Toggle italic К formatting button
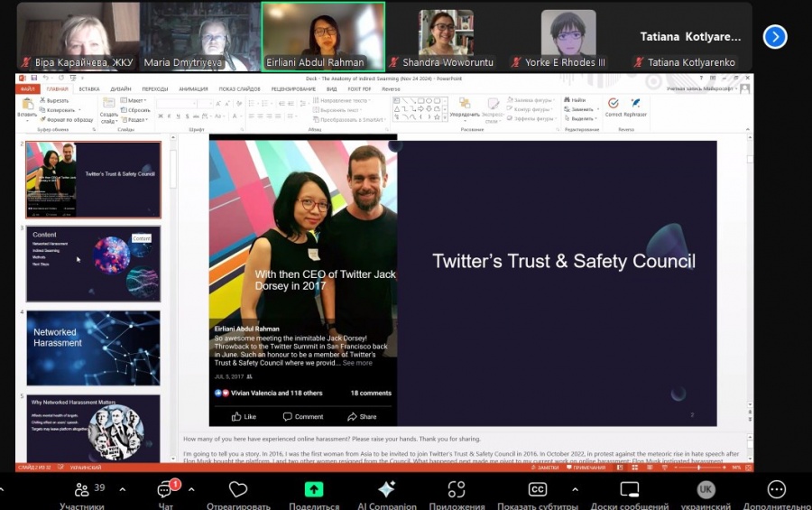 click(x=170, y=116)
